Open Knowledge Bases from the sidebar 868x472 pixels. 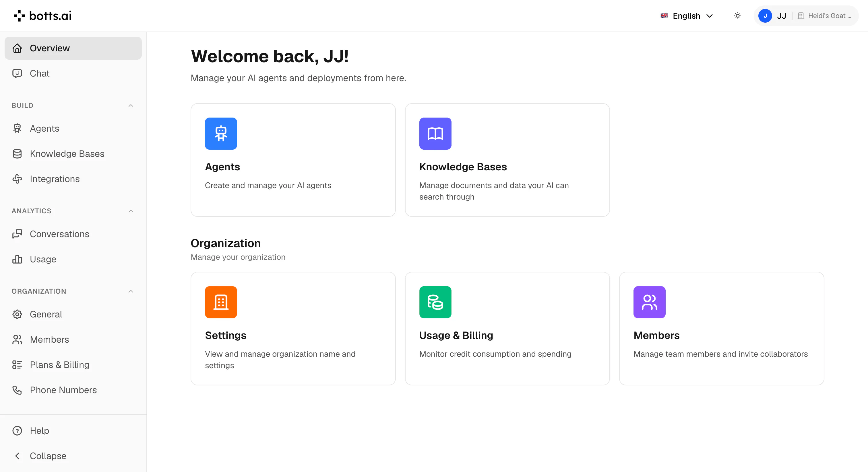[x=73, y=154]
